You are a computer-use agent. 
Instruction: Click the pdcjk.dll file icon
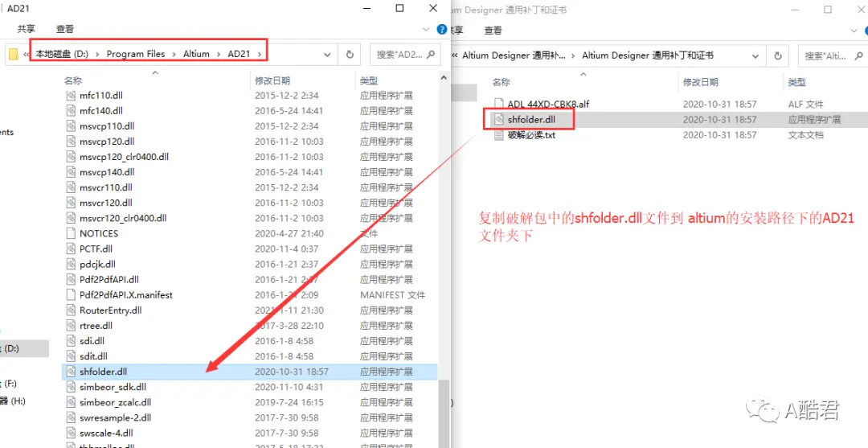[70, 264]
